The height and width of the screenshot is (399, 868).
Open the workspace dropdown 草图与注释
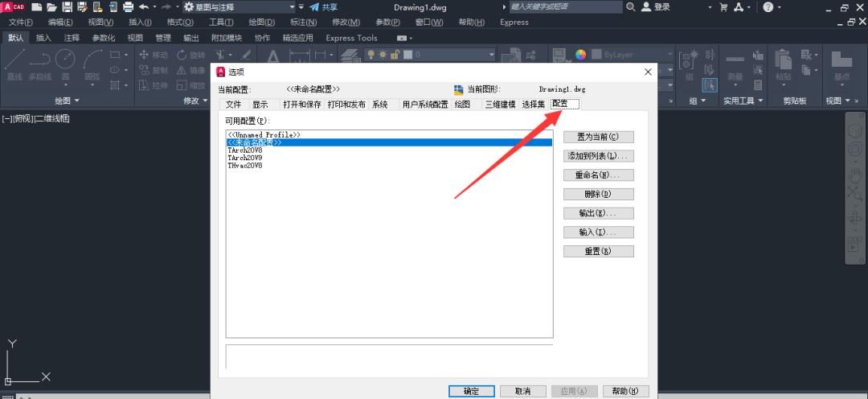(240, 7)
